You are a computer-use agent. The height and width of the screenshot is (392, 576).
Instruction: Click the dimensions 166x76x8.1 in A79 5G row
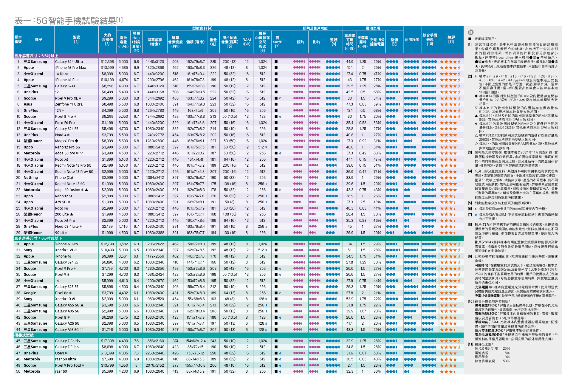point(195,202)
